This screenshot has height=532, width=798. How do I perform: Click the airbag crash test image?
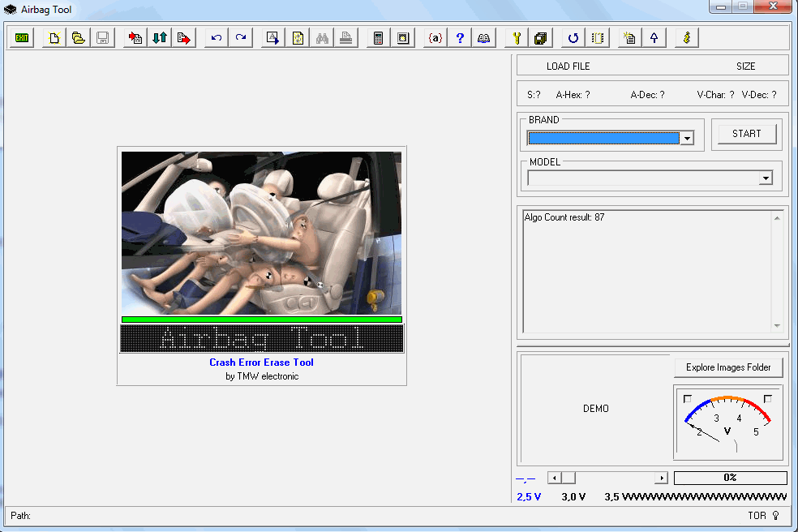(261, 233)
